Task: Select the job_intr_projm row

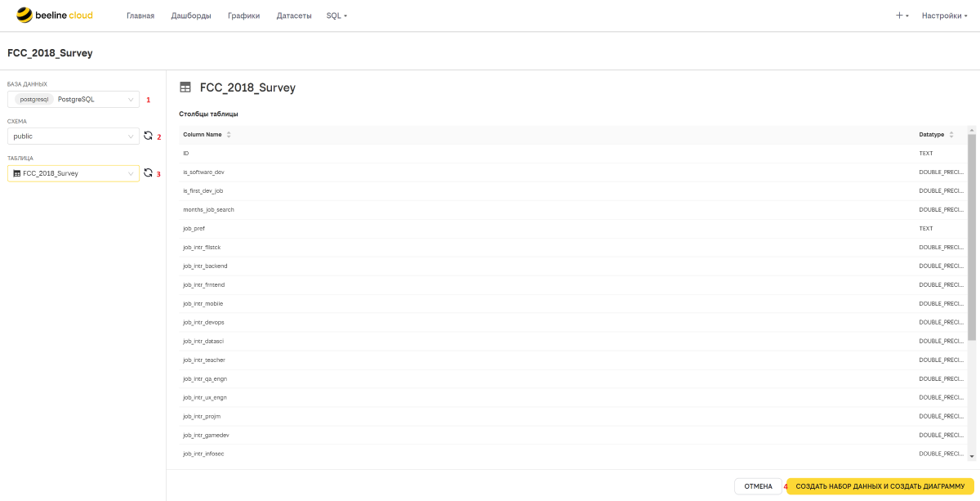Action: coord(573,416)
